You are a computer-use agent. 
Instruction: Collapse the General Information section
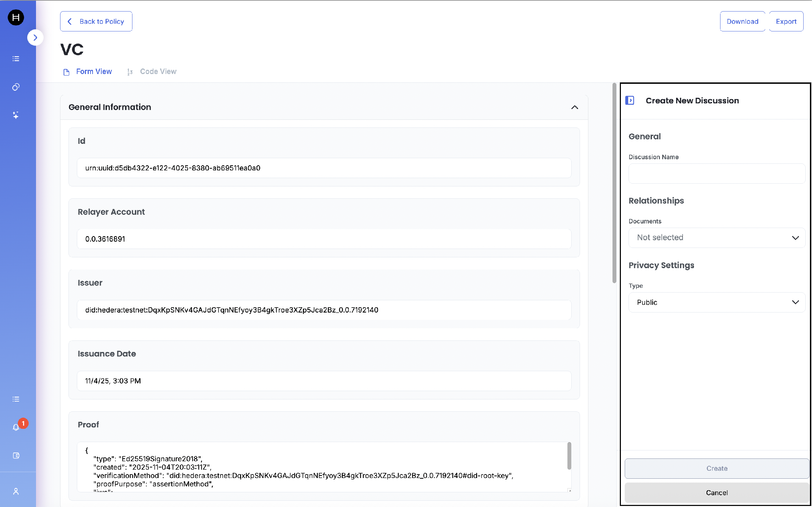pyautogui.click(x=574, y=107)
